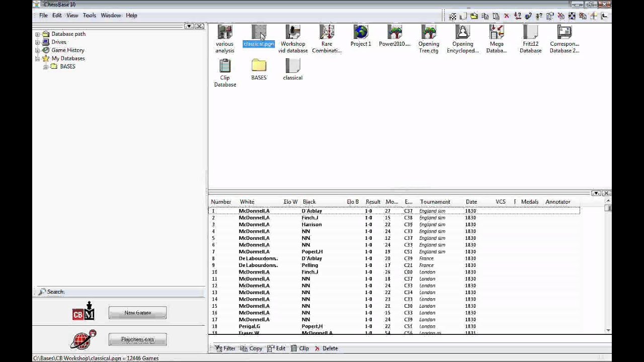Click the blank new database toolbar icon
Viewport: 644px width, 362px height.
coord(463,16)
